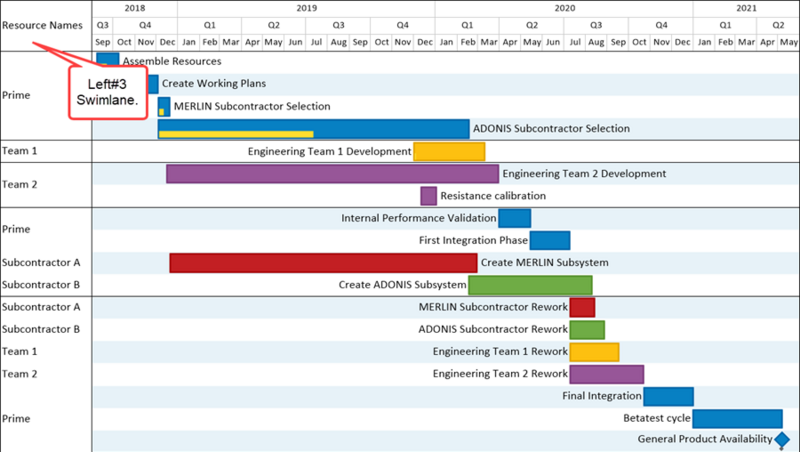Click the General Product Availability milestone diamond

(x=782, y=440)
